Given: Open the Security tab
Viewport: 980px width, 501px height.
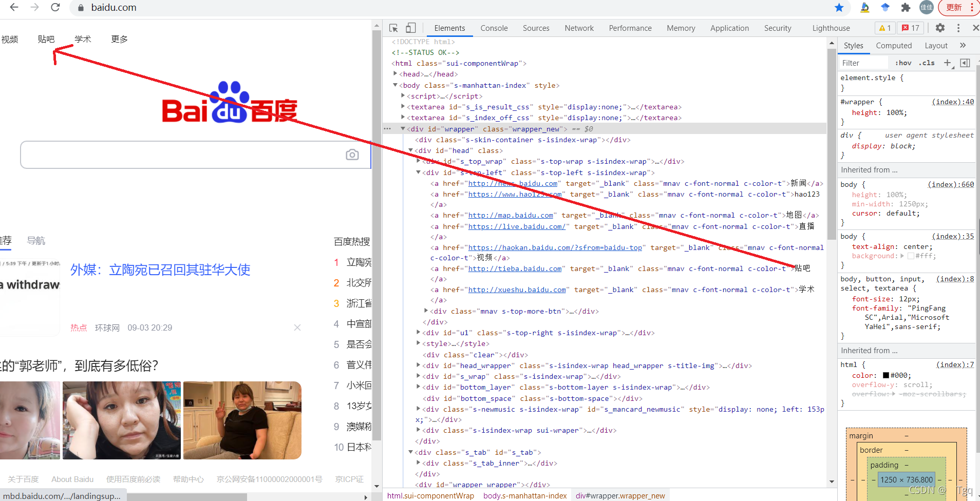Looking at the screenshot, I should (x=778, y=28).
